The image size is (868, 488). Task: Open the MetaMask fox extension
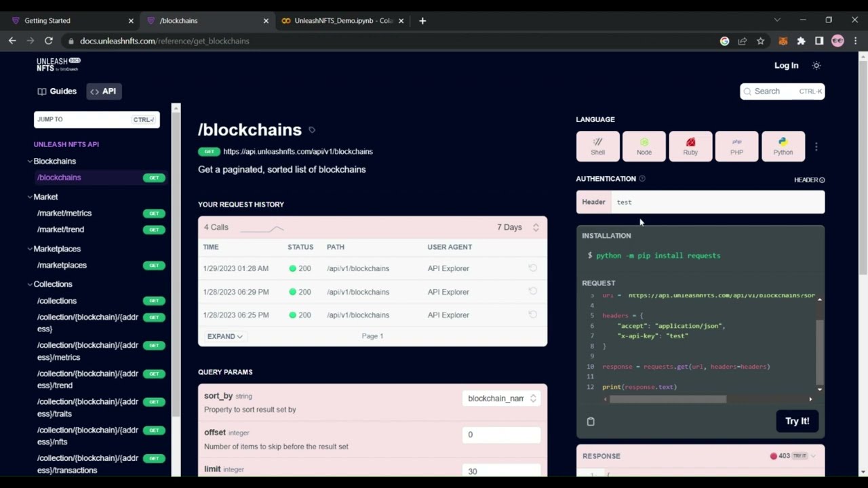(x=783, y=41)
